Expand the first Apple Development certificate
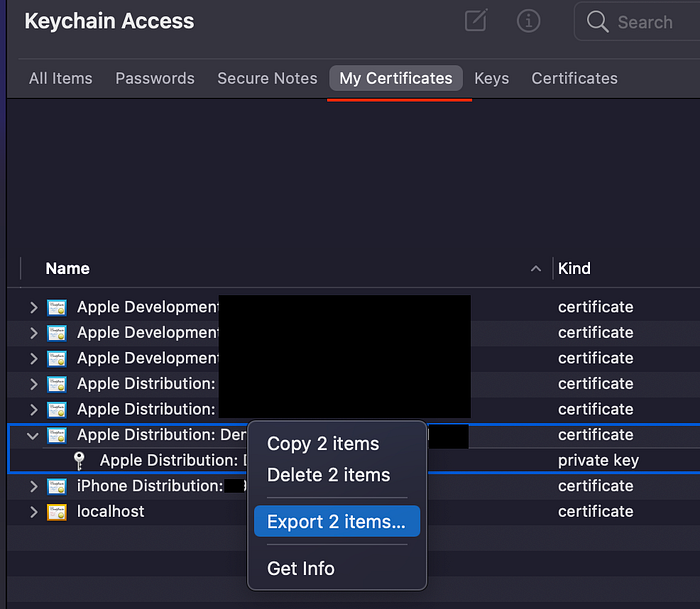Screen dimensions: 700x609 click(33, 308)
